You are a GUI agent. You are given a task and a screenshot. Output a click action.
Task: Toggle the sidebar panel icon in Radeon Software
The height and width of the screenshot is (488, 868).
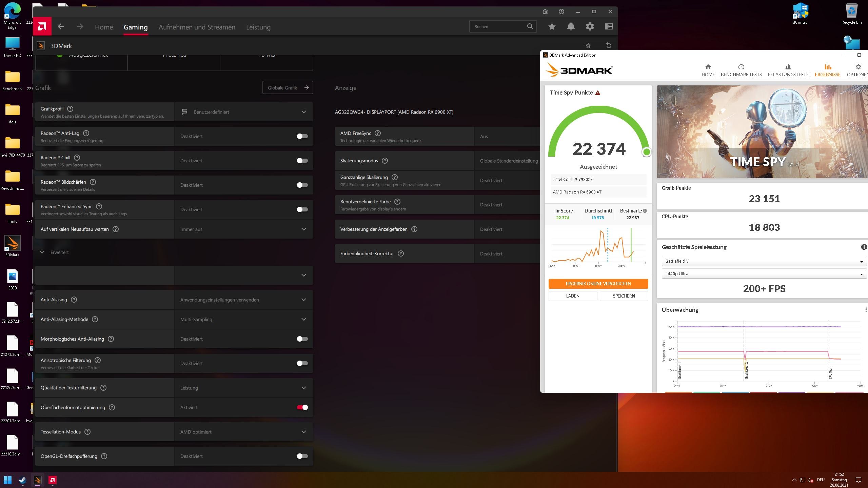coord(609,26)
